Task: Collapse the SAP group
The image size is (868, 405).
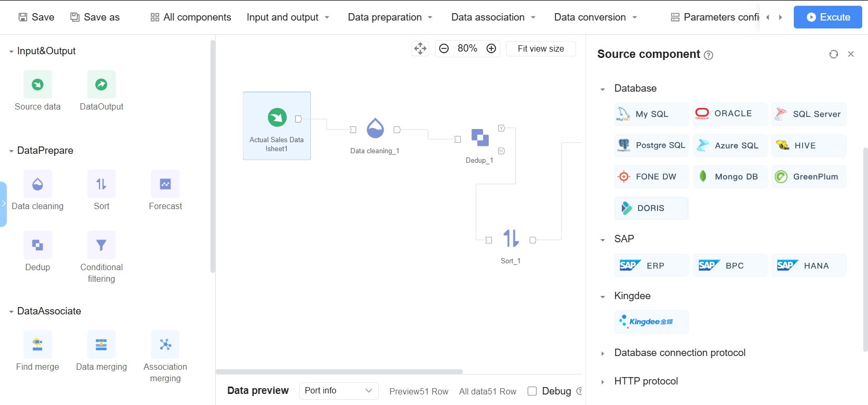Action: (603, 240)
